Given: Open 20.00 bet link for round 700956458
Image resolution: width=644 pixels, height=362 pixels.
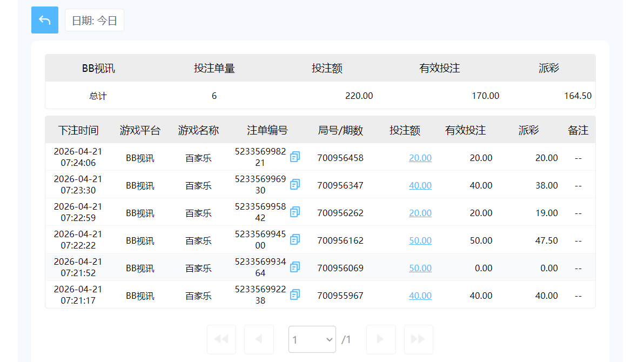Looking at the screenshot, I should point(420,158).
